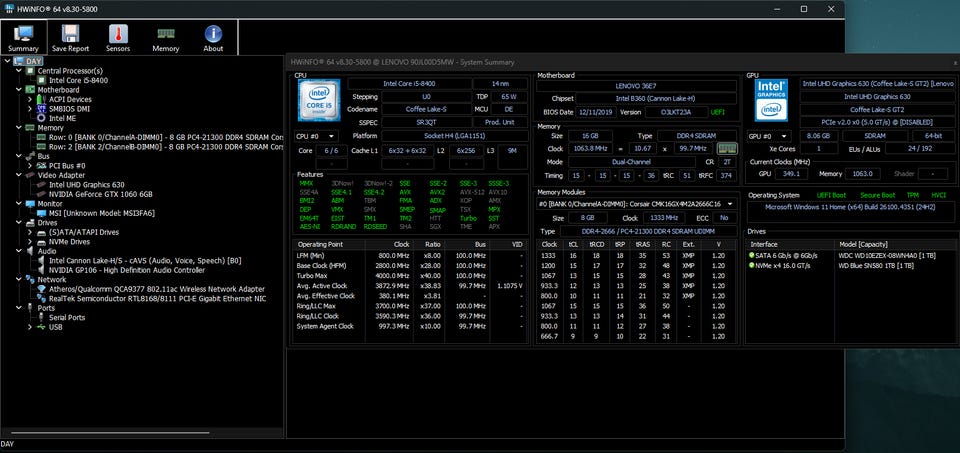Collapse the Central Processor(s) tree node
Viewport: 960px width, 453px height.
click(17, 71)
